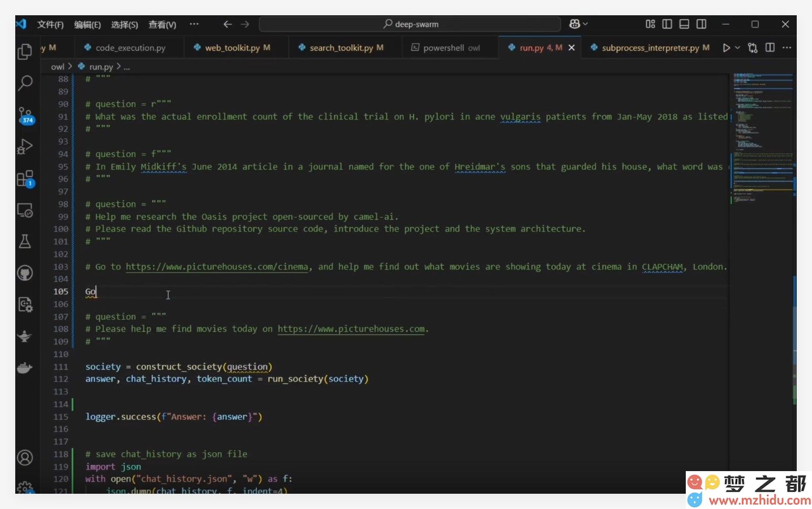The height and width of the screenshot is (509, 812).
Task: Open Source Control view with 374 badge
Action: pyautogui.click(x=25, y=115)
